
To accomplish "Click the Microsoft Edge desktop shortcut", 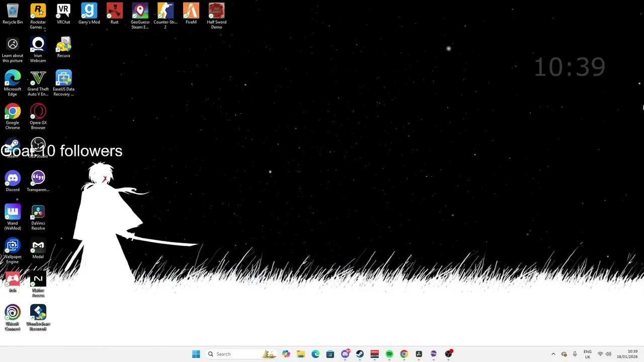I will [x=13, y=83].
